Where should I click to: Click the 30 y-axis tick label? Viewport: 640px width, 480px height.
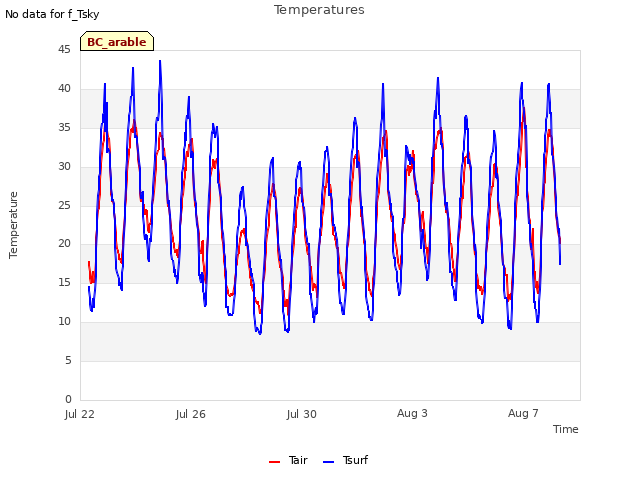pos(64,166)
